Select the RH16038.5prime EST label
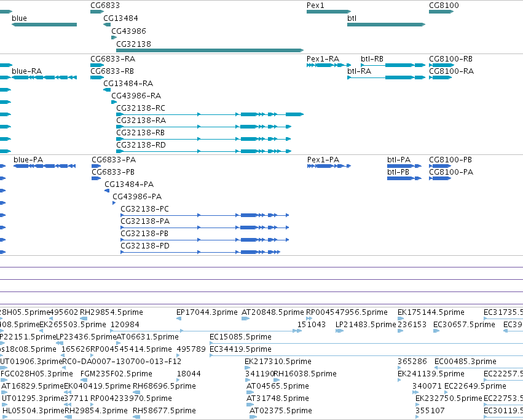This screenshot has width=523, height=420. [x=305, y=374]
